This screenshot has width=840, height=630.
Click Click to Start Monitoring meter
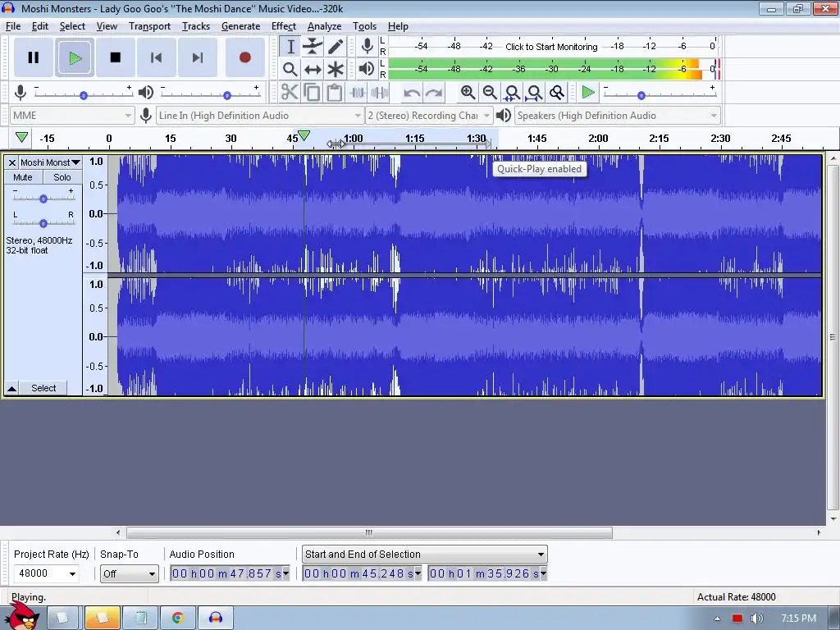[x=551, y=47]
